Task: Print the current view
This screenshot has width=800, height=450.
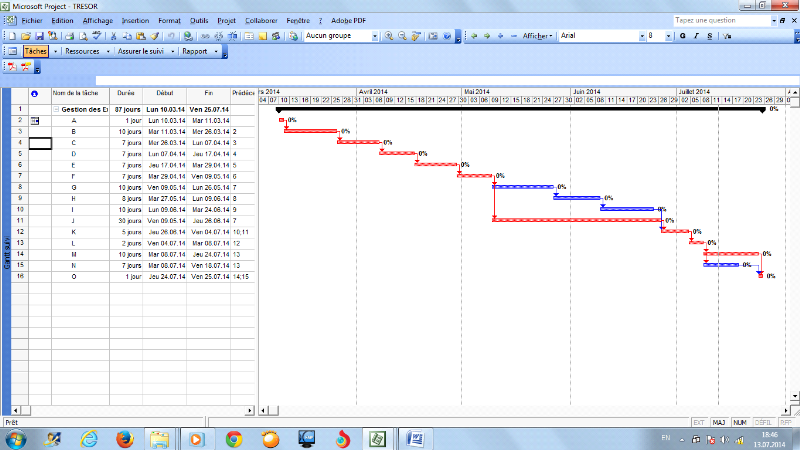Action: pyautogui.click(x=69, y=36)
